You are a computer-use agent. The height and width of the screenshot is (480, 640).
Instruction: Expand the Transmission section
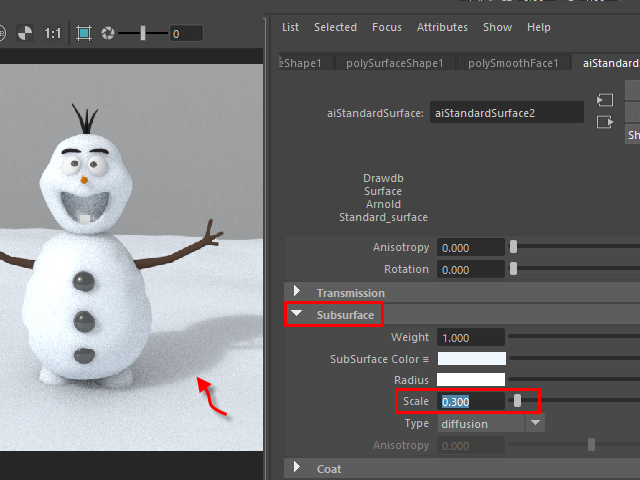pyautogui.click(x=297, y=292)
